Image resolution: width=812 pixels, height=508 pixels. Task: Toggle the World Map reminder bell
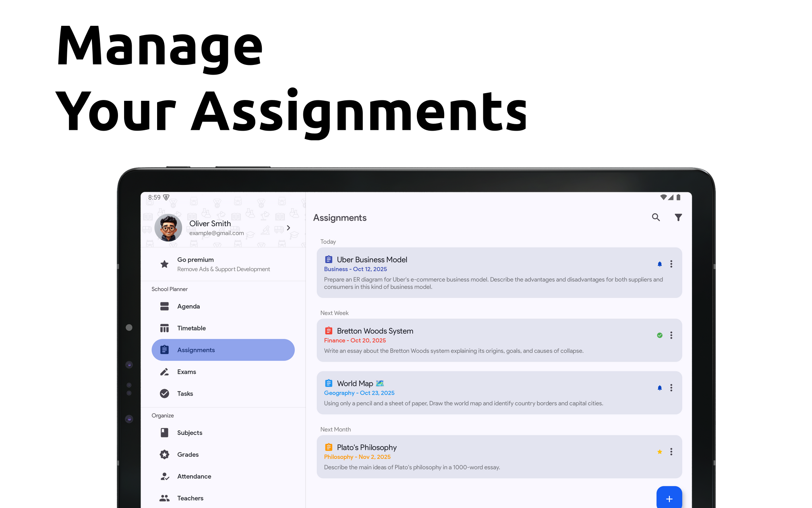[x=660, y=388]
